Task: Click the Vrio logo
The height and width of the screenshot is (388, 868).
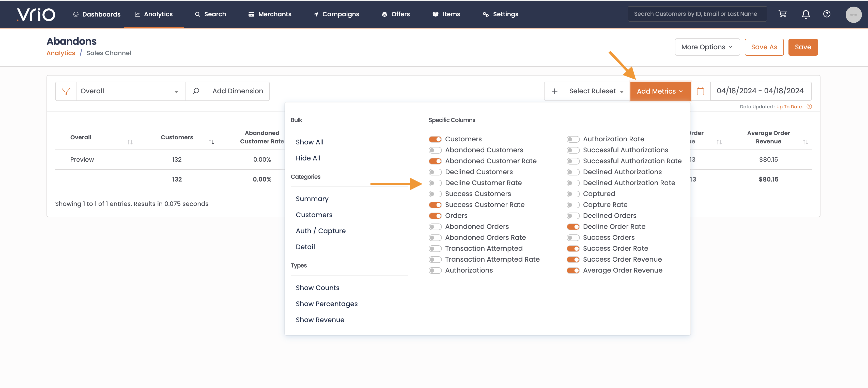Action: pos(36,14)
